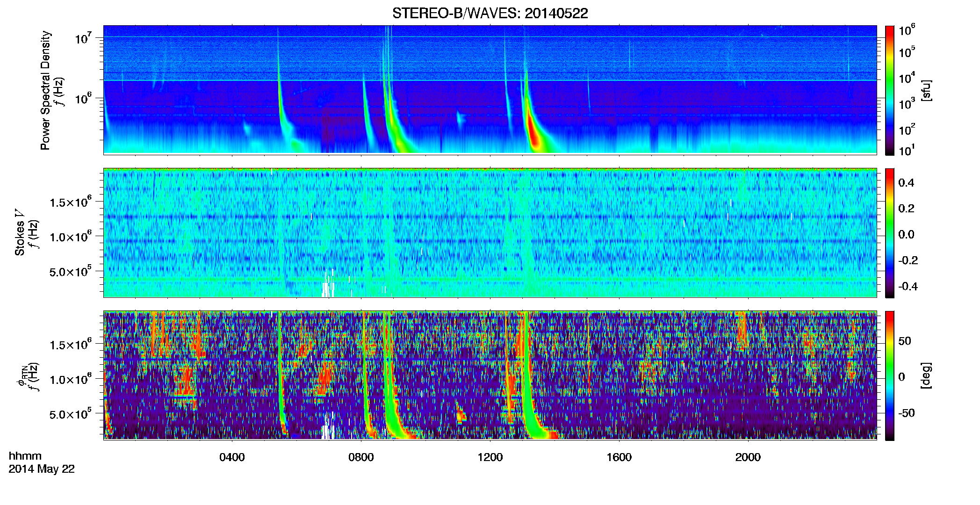Image resolution: width=980 pixels, height=505 pixels.
Task: Click the Stokes V colorbar
Action: [x=889, y=233]
